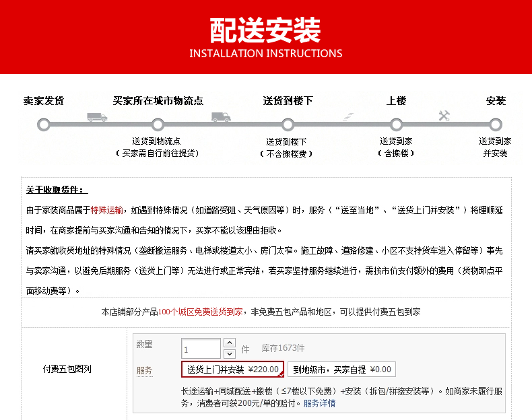The width and height of the screenshot is (532, 420).
Task: Open the 服务详情 link
Action: [x=319, y=403]
